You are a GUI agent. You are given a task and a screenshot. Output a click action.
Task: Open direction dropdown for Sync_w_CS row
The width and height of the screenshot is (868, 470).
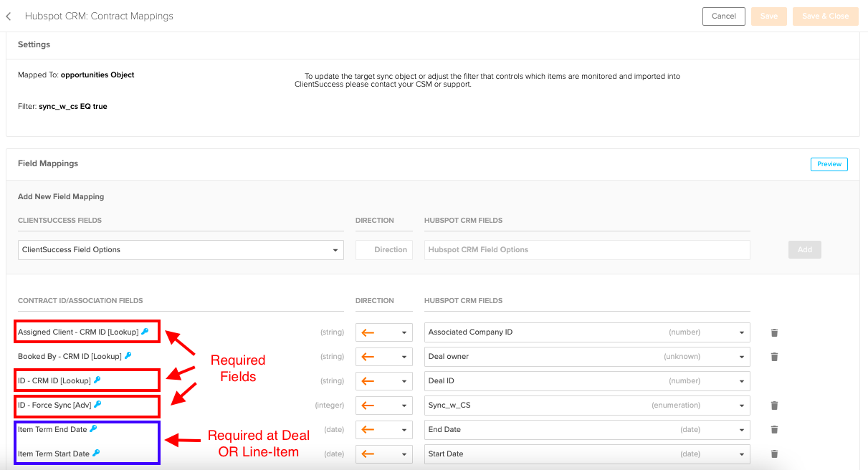pos(384,406)
